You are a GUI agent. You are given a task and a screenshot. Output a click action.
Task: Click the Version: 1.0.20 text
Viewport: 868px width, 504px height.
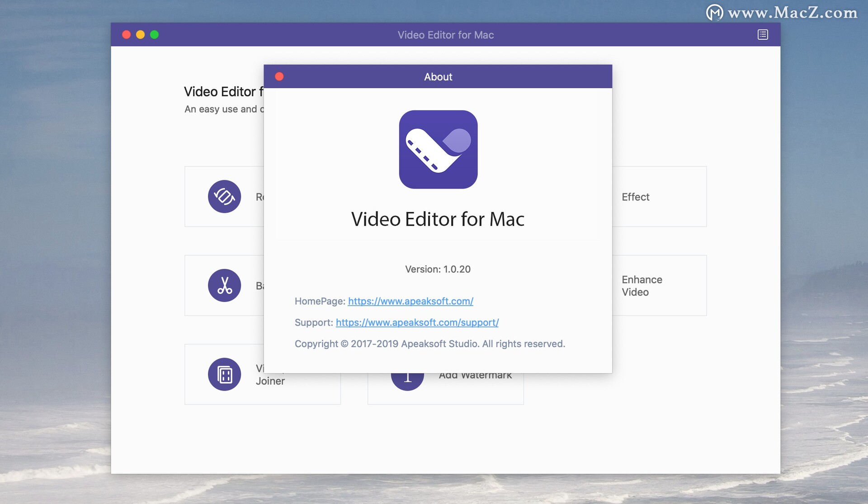coord(438,269)
